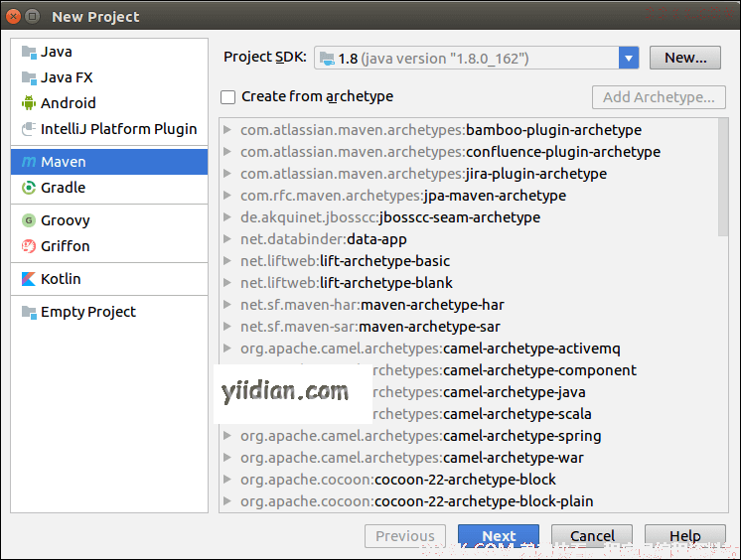The height and width of the screenshot is (560, 741).
Task: Expand maven-archetype-sar node
Action: (x=227, y=326)
